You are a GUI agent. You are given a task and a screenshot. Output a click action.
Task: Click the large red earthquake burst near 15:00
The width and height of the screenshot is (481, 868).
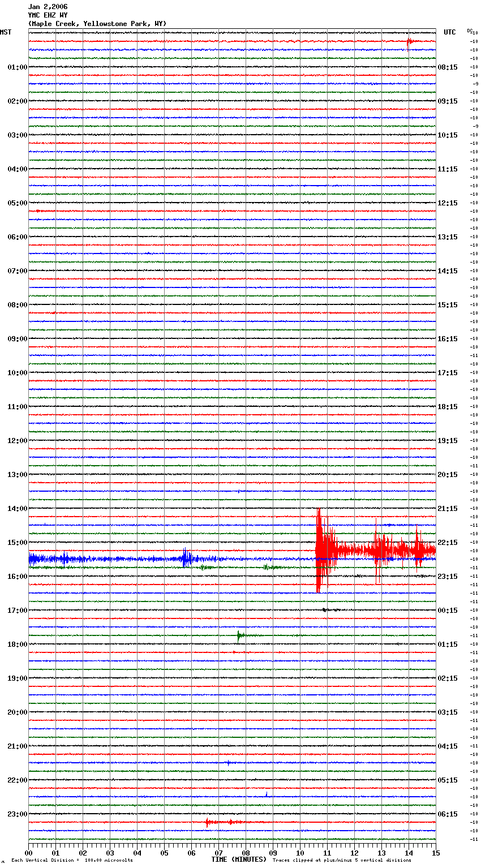point(325,550)
